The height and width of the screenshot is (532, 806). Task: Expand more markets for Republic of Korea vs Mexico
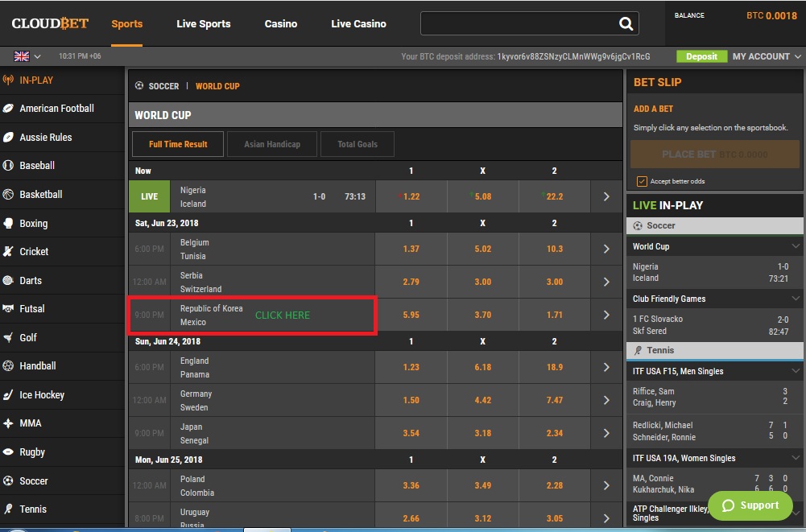(606, 315)
